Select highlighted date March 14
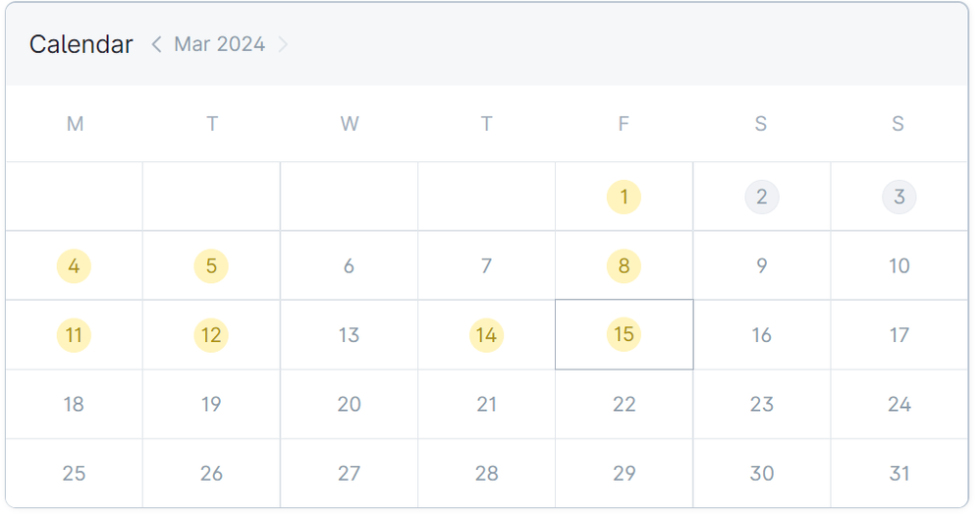The height and width of the screenshot is (517, 980). 486,335
